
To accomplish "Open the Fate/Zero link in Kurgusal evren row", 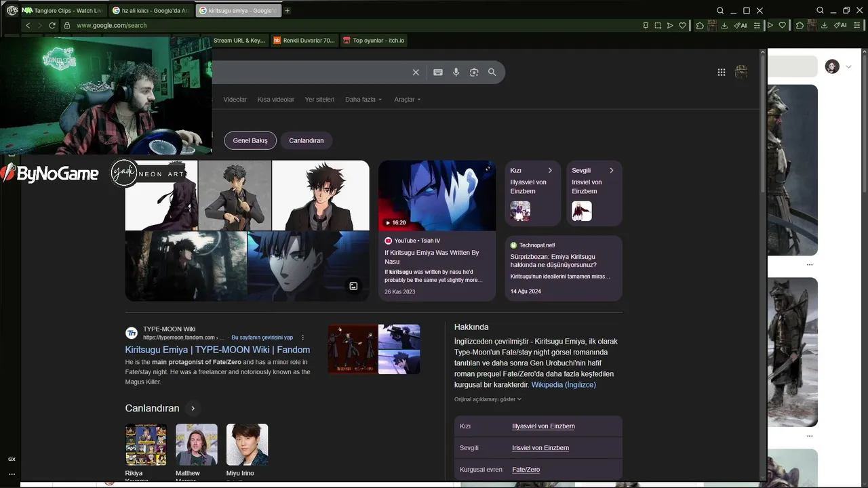I will click(x=526, y=470).
